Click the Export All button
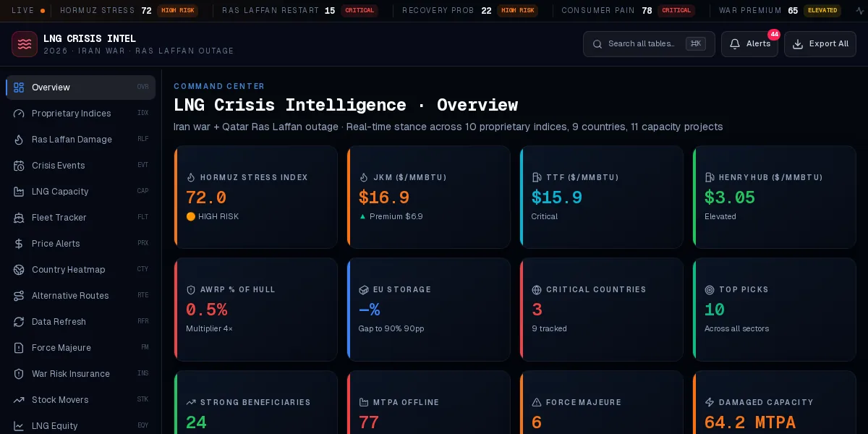The width and height of the screenshot is (868, 434). (820, 44)
